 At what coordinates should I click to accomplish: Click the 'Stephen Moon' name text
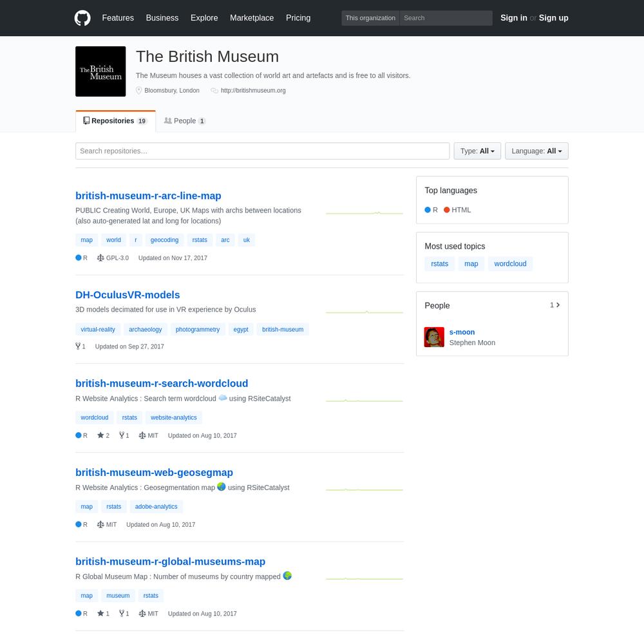click(472, 343)
